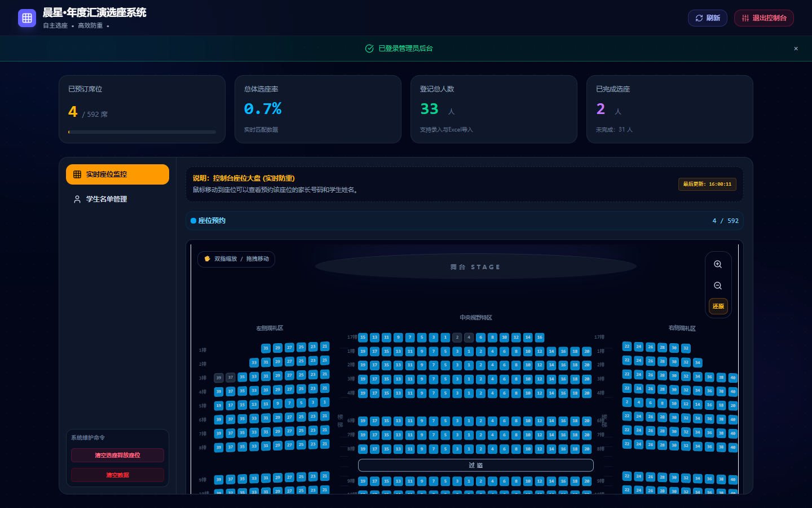Viewport: 812px width, 508px height.
Task: Select seat 31 in left row 1
Action: pos(266,348)
